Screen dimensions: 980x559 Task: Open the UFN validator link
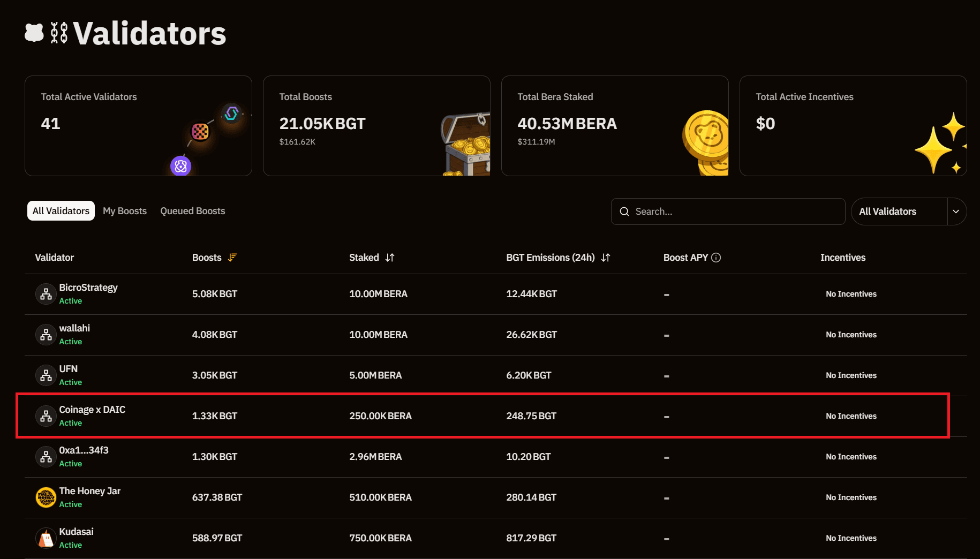(x=68, y=369)
